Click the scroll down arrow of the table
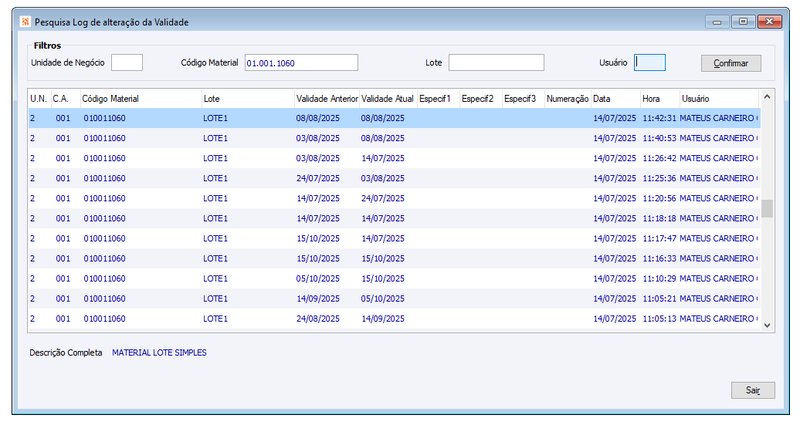 click(767, 325)
